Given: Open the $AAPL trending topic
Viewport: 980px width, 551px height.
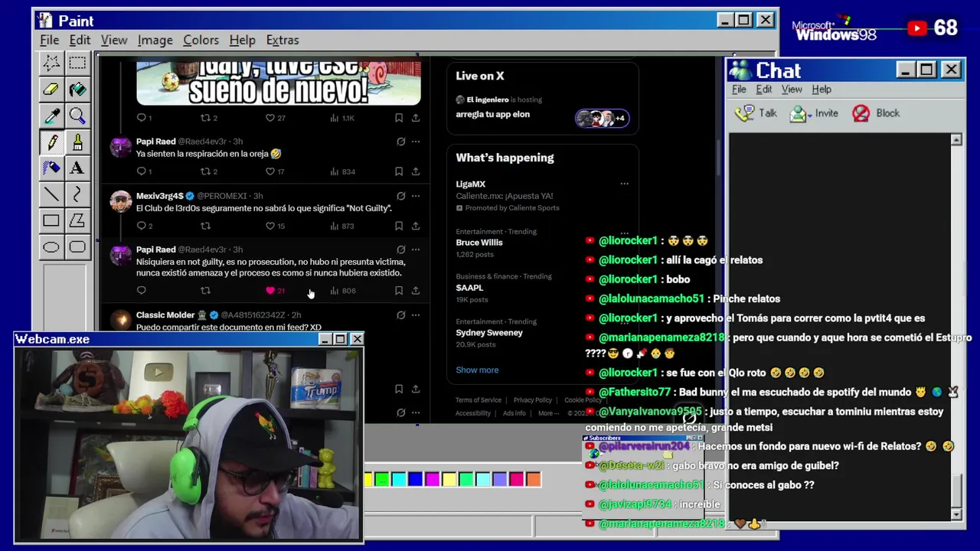Looking at the screenshot, I should (469, 288).
